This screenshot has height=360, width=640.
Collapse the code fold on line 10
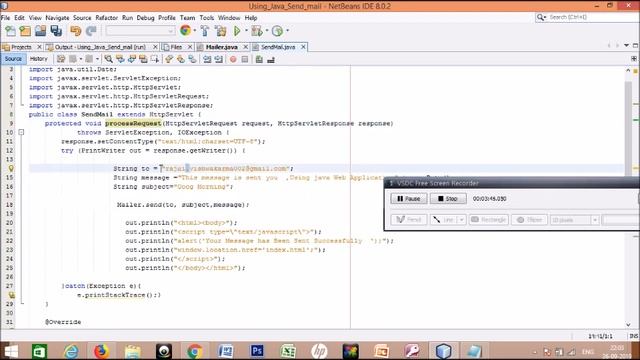[x=21, y=132]
